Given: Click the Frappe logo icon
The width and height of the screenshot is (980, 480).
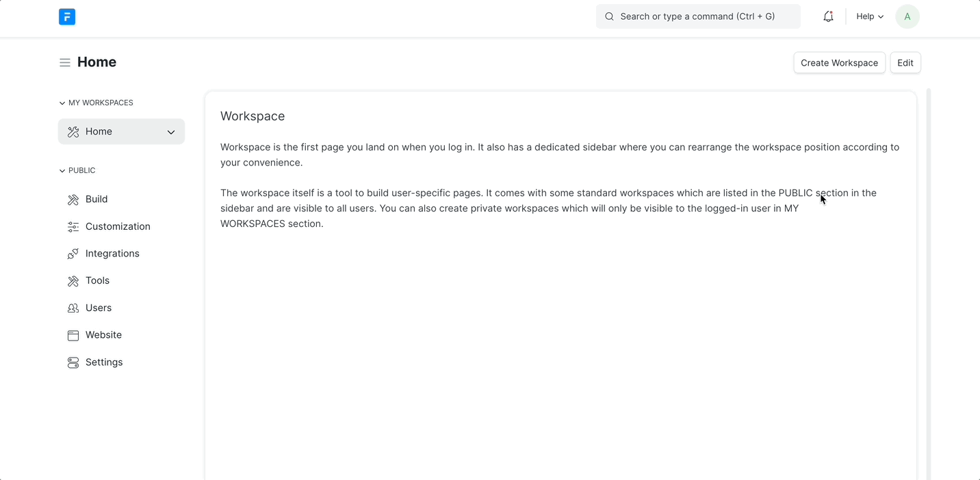Looking at the screenshot, I should pos(67,17).
